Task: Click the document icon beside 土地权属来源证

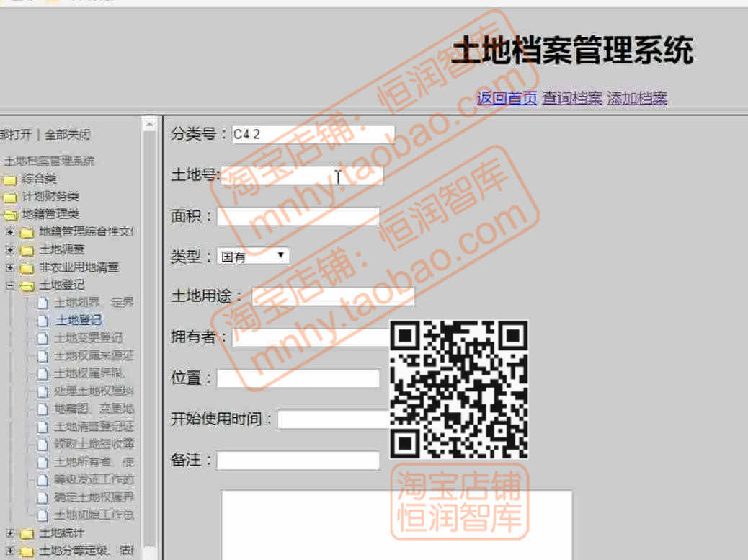Action: pos(41,355)
